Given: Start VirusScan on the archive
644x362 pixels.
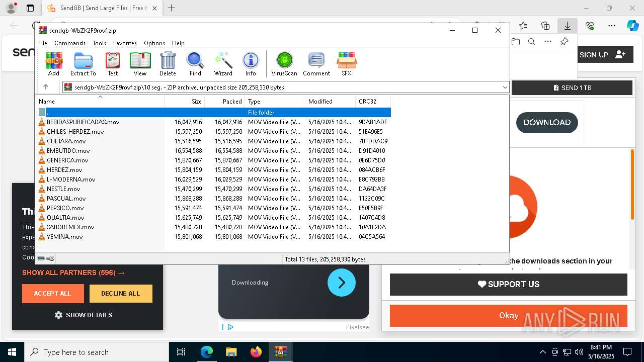Looking at the screenshot, I should point(284,64).
